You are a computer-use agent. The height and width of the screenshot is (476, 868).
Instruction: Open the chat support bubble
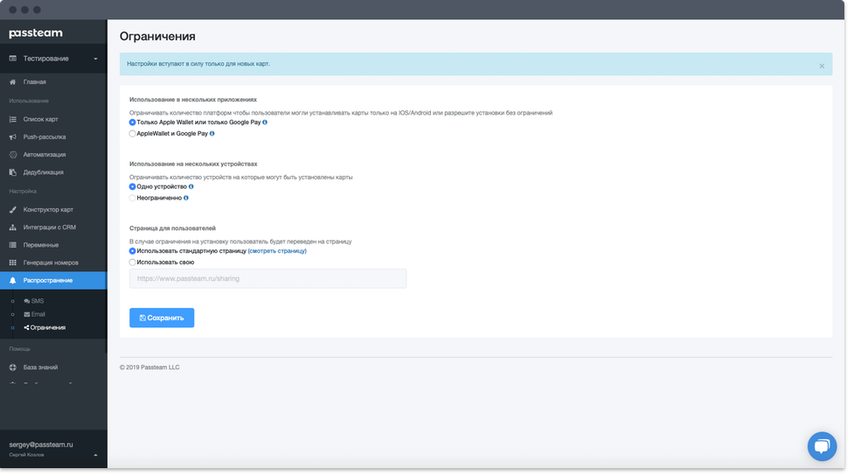pyautogui.click(x=822, y=446)
